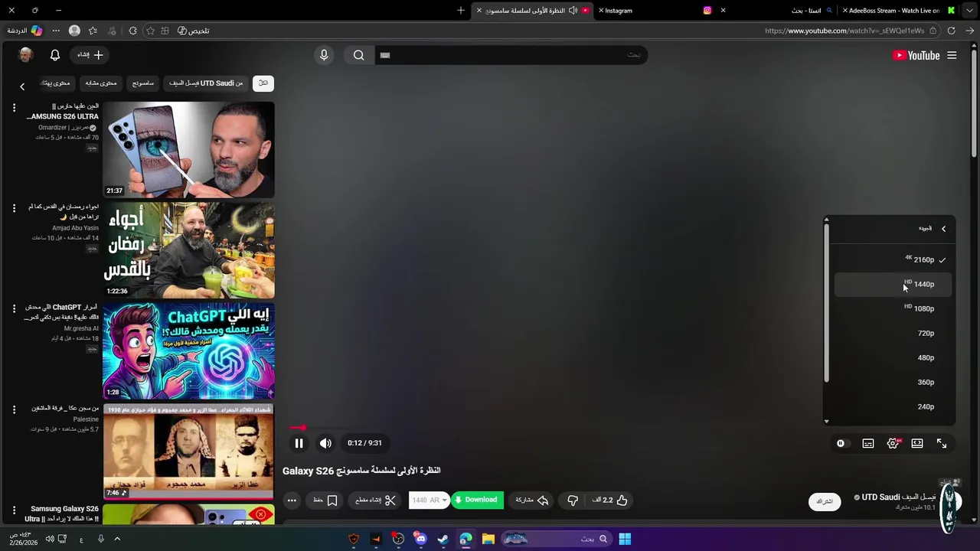Image resolution: width=980 pixels, height=551 pixels.
Task: Reload the page with refresh icon
Action: [x=952, y=31]
